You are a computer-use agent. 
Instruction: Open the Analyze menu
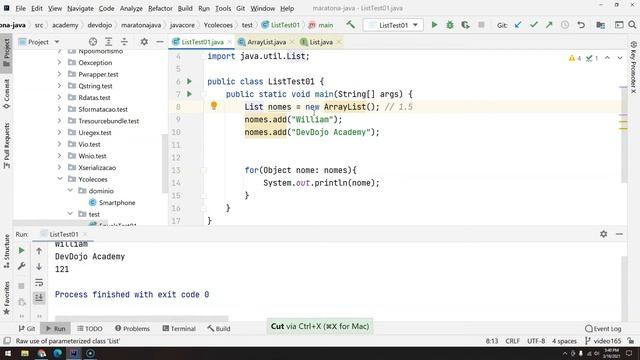pyautogui.click(x=131, y=8)
